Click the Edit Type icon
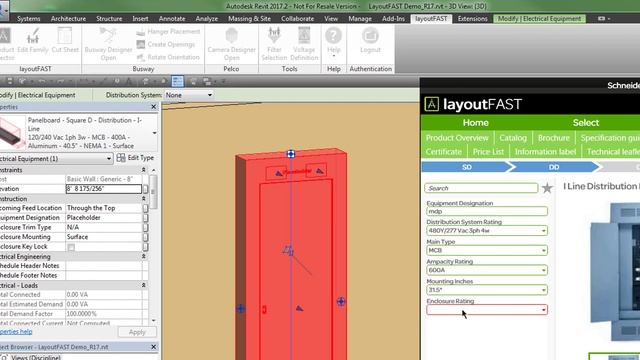The width and height of the screenshot is (640, 360). click(x=121, y=158)
